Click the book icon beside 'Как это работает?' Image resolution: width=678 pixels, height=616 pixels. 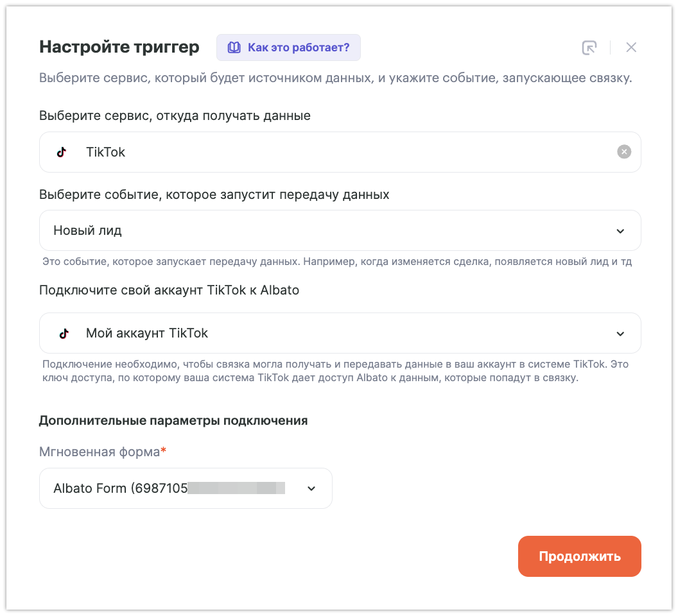234,47
